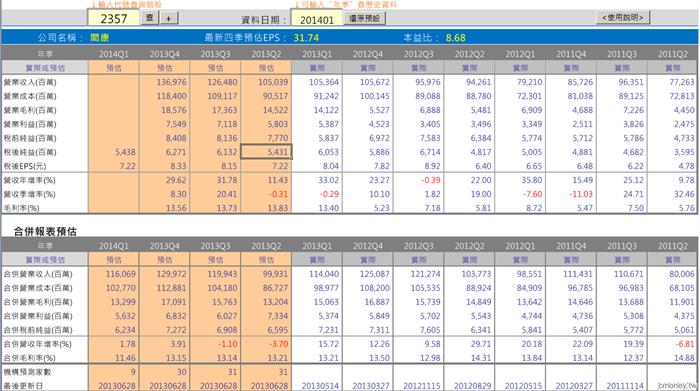Click the 營收季增率(%) row label
700x391 pixels.
click(29, 194)
